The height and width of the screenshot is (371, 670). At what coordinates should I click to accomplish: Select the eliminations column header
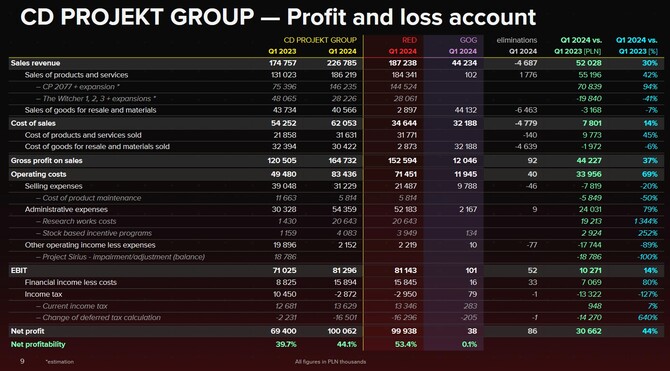pyautogui.click(x=517, y=40)
